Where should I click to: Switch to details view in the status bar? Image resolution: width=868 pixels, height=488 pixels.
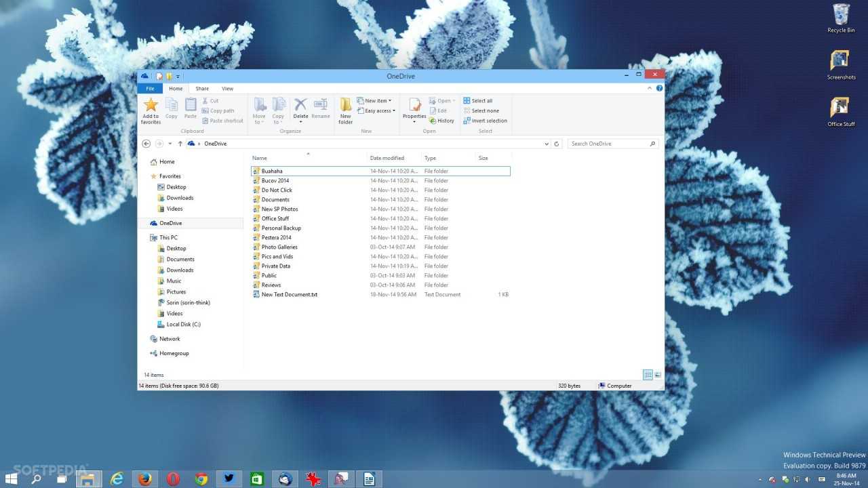click(x=648, y=375)
